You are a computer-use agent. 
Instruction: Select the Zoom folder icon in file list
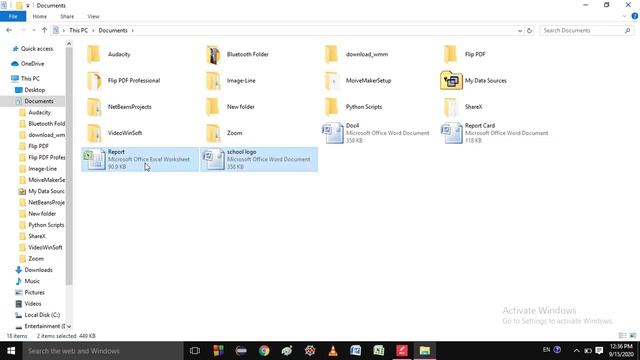213,133
